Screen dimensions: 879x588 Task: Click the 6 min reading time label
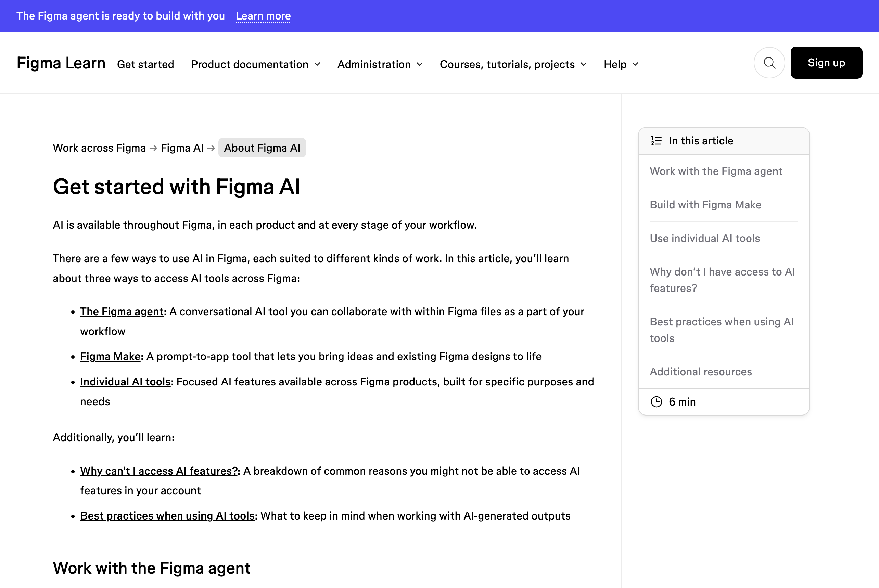pos(682,402)
